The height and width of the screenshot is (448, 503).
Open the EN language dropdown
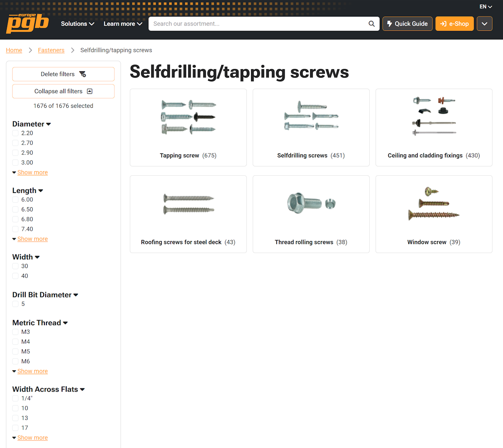pyautogui.click(x=486, y=7)
